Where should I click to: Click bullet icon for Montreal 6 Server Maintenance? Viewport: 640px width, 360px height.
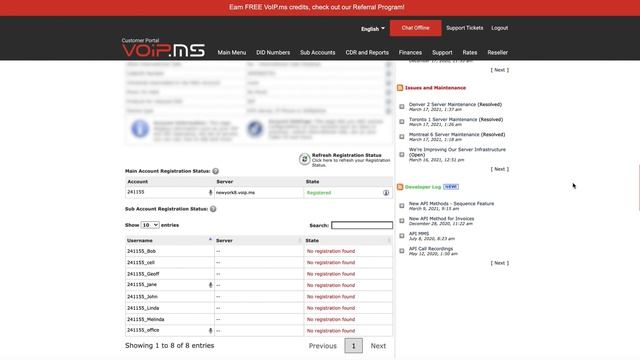[402, 137]
